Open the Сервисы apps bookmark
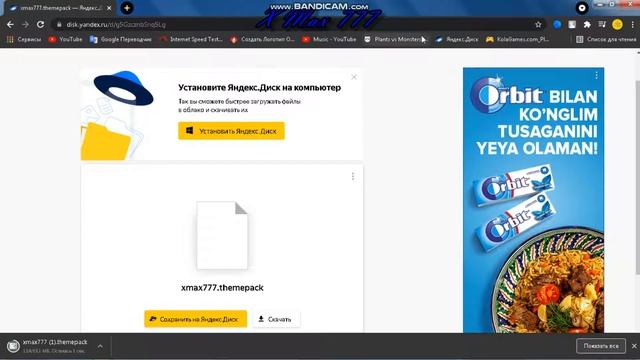The width and height of the screenshot is (640, 360). pos(24,40)
